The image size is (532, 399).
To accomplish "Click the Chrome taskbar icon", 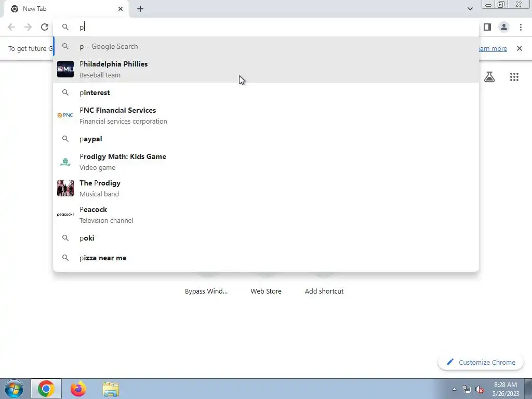I will coord(46,389).
